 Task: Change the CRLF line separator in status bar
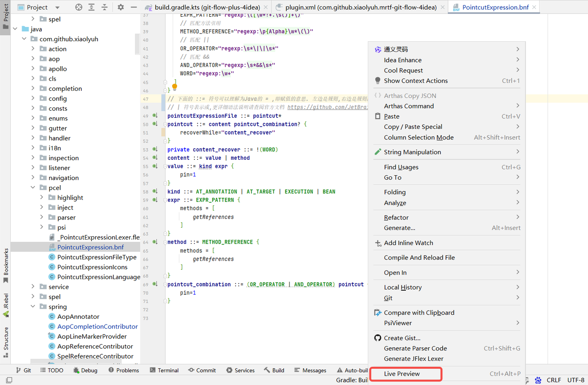tap(554, 380)
